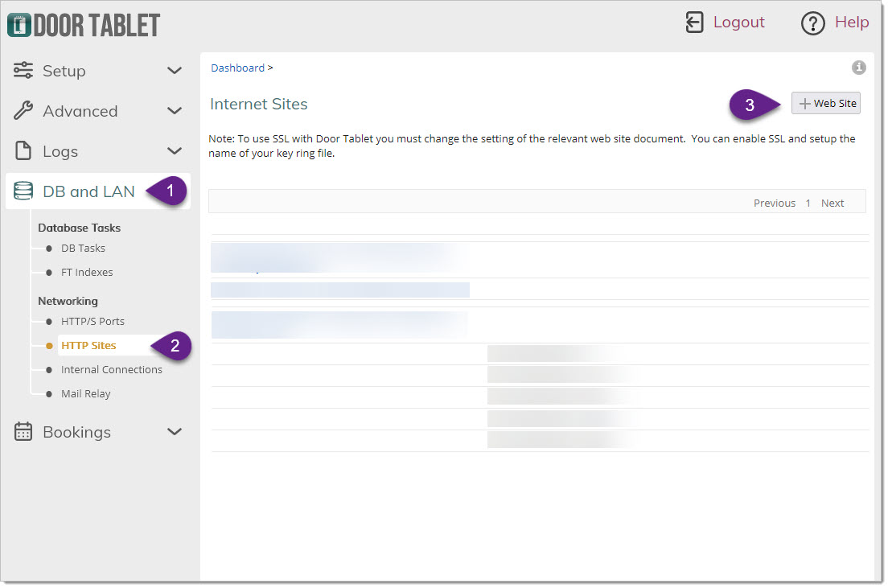
Task: Click the info icon beside breadcrumb
Action: 858,68
